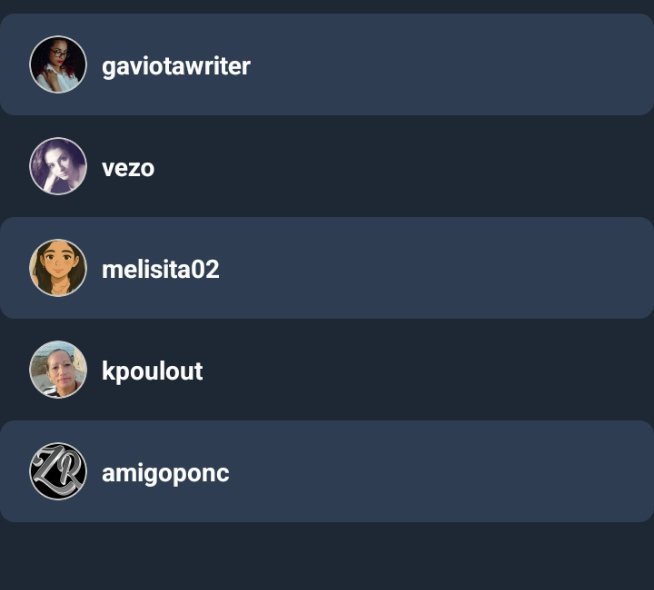Image resolution: width=654 pixels, height=590 pixels.
Task: Click the outdoor selfie avatar
Action: (x=58, y=369)
